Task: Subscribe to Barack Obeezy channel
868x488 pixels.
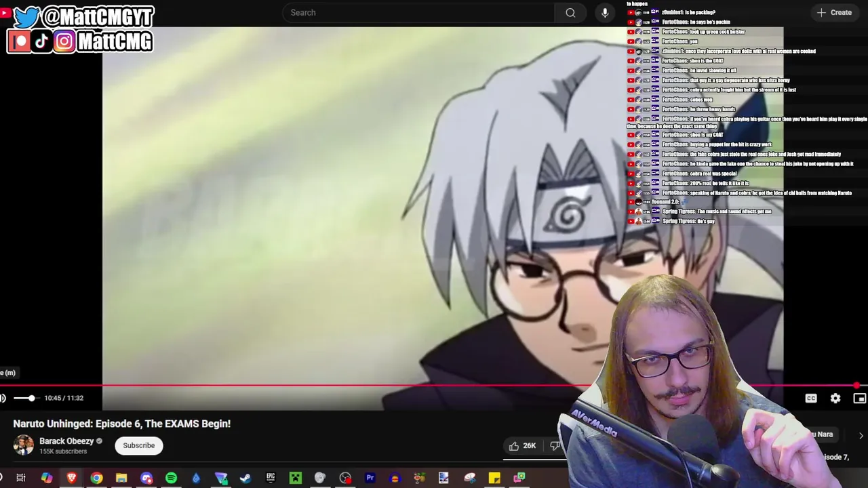Action: click(139, 445)
